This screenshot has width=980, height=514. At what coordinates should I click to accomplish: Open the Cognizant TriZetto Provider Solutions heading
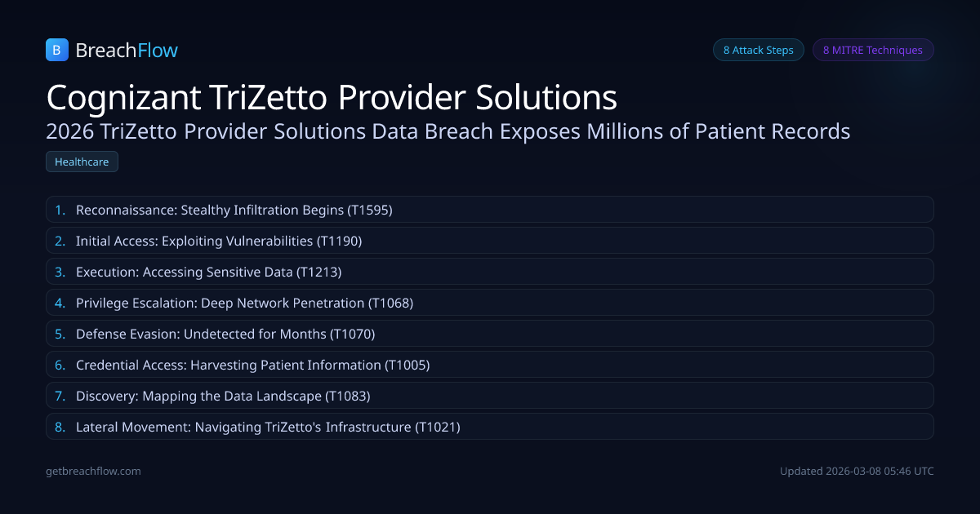pos(332,97)
